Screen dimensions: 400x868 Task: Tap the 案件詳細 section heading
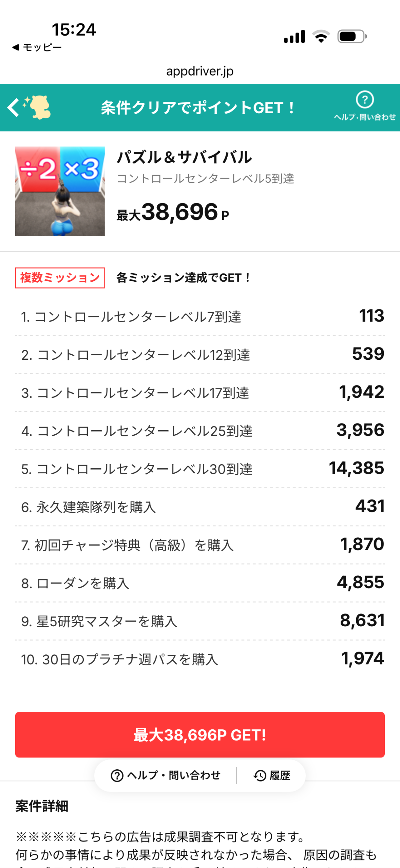(42, 806)
